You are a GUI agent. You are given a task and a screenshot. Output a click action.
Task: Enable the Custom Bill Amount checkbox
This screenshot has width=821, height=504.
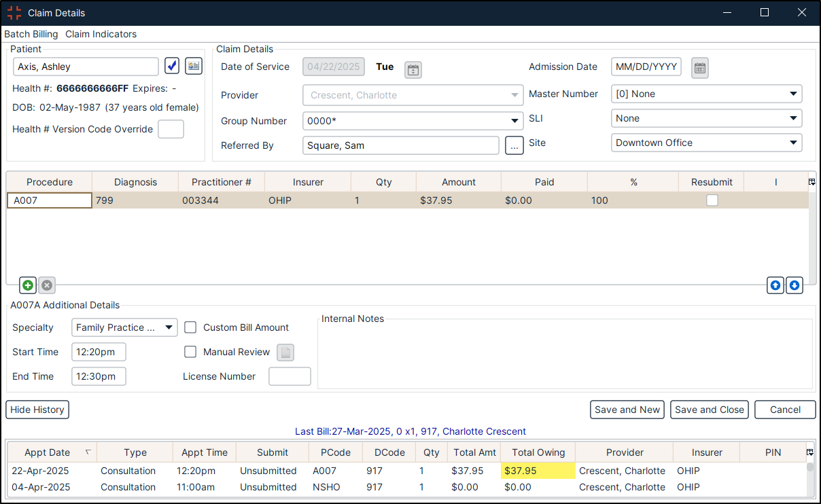point(191,327)
